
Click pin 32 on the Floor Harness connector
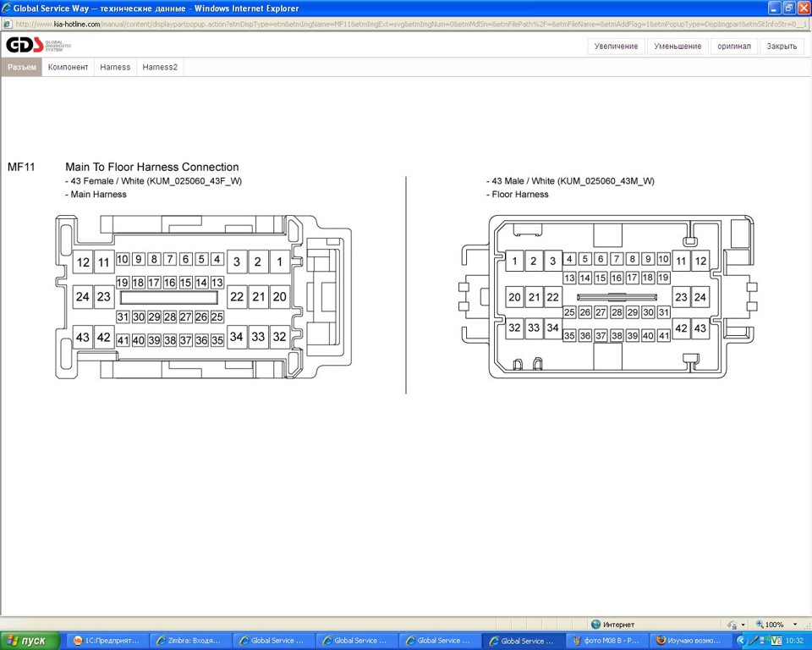tap(514, 328)
